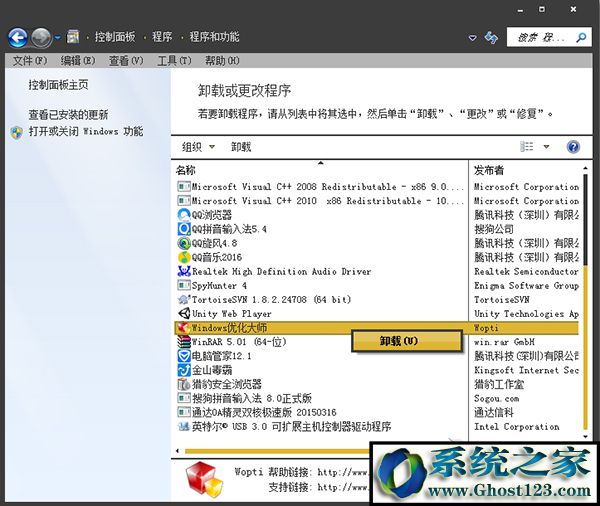Click the QQ旋风4.8 icon
The height and width of the screenshot is (506, 600).
click(x=184, y=243)
